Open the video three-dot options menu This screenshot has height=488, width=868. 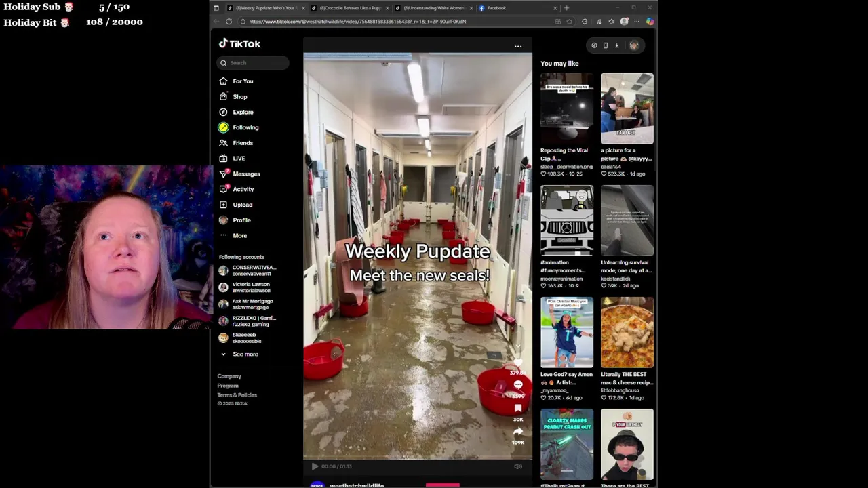tap(518, 46)
